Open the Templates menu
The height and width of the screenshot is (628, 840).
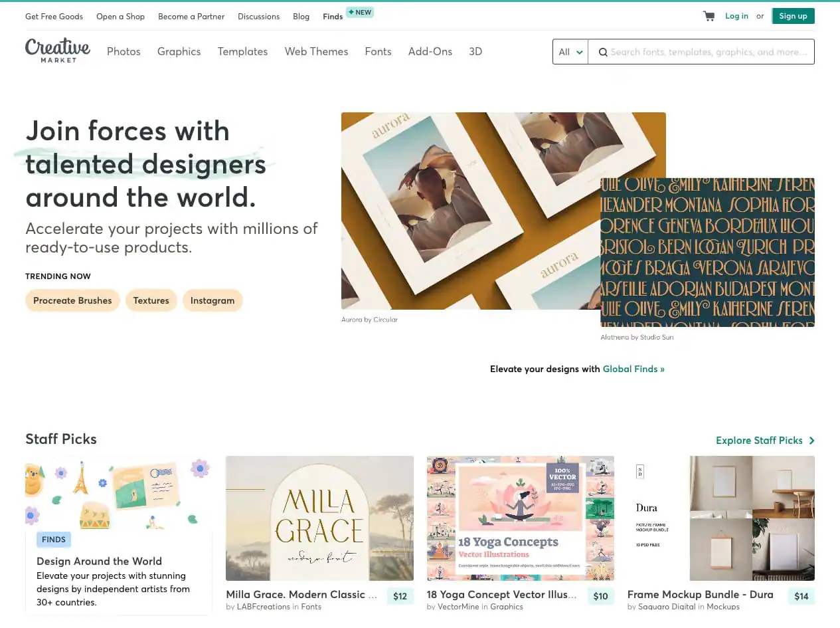[x=242, y=51]
